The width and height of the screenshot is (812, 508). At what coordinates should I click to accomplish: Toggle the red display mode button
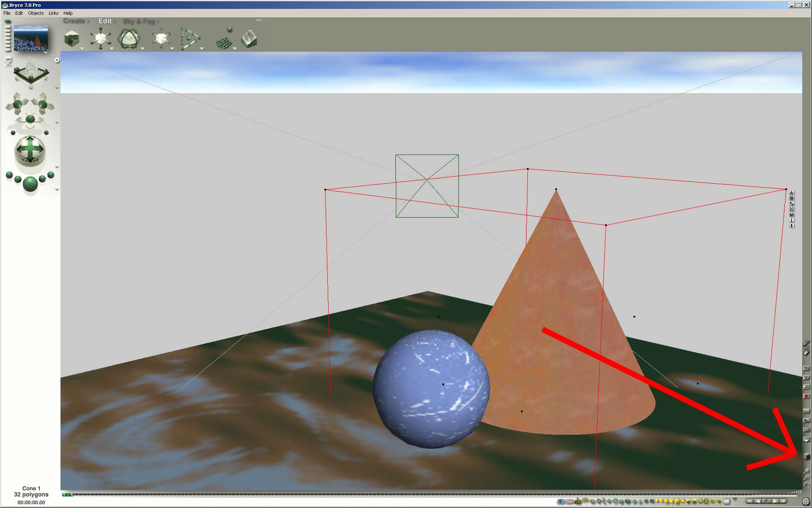(806, 396)
